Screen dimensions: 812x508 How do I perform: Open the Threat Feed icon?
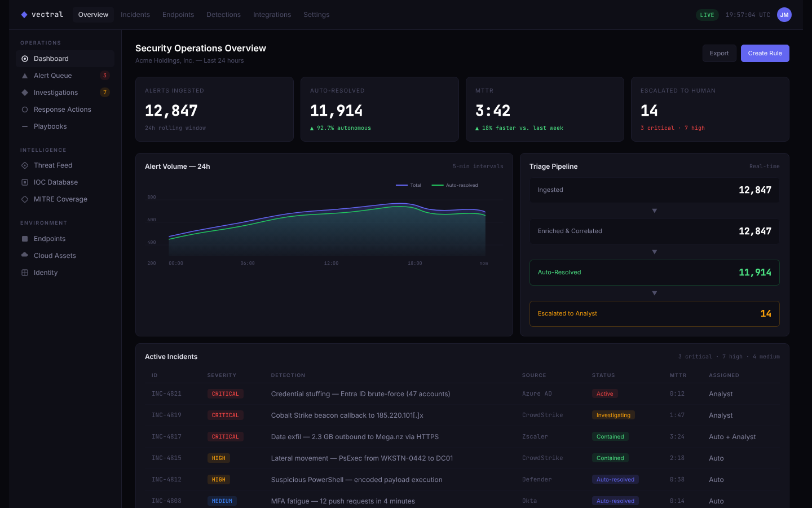point(25,165)
